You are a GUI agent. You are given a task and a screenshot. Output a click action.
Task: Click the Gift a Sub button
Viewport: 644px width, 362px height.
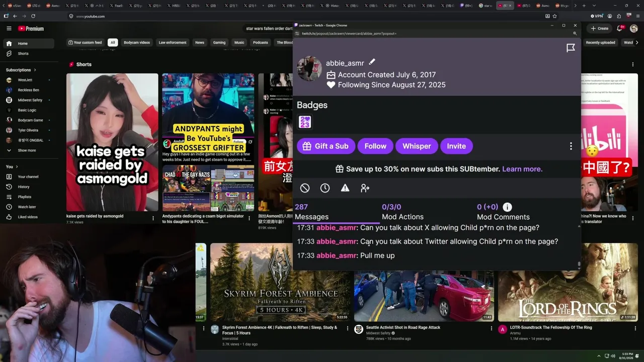326,146
